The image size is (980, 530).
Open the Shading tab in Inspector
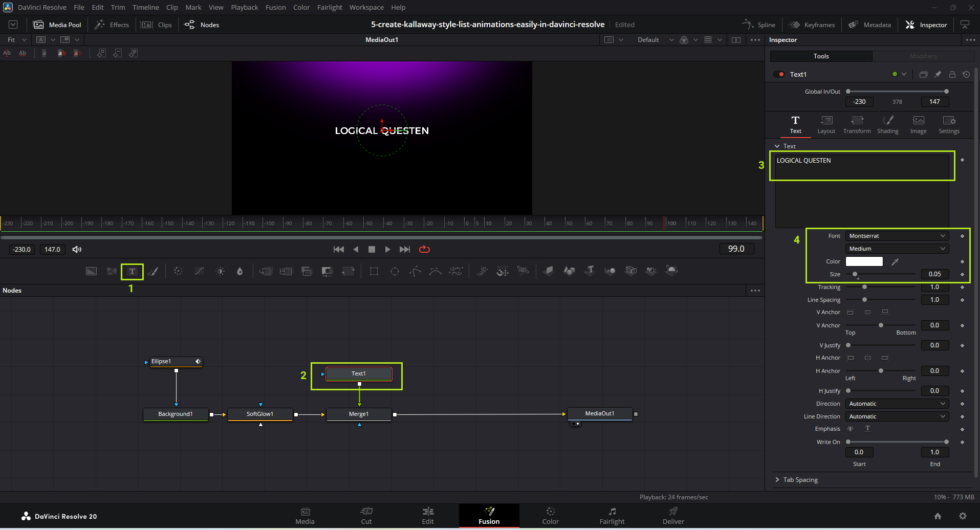pyautogui.click(x=887, y=124)
